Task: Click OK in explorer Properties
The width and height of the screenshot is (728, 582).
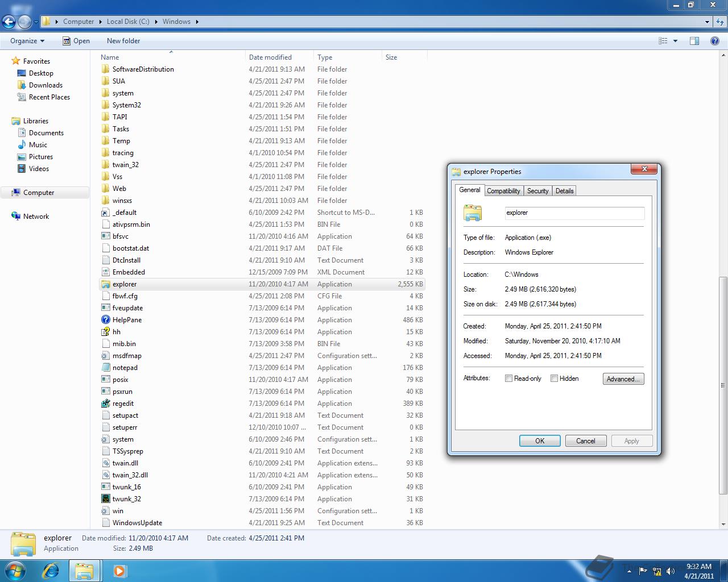Action: 540,441
